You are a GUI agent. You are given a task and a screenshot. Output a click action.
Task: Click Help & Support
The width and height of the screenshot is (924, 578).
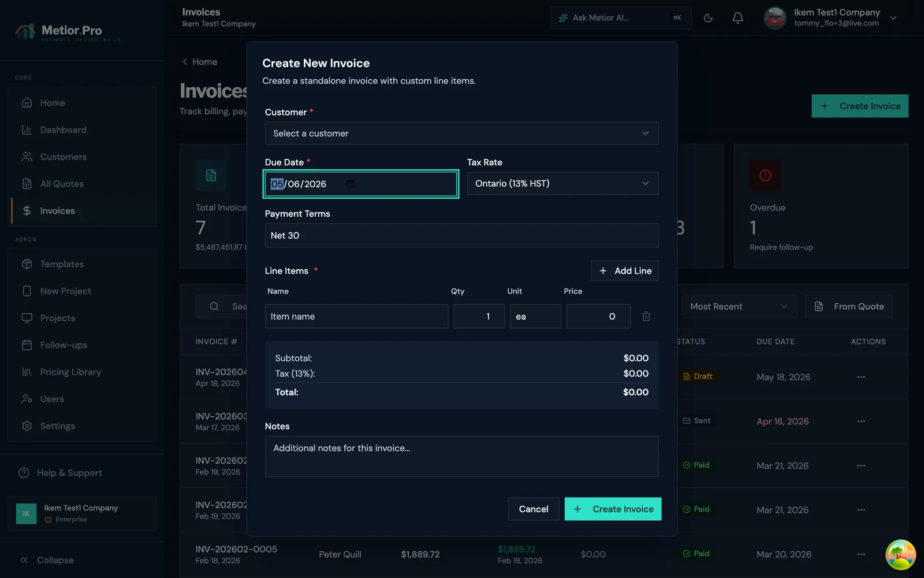tap(60, 473)
